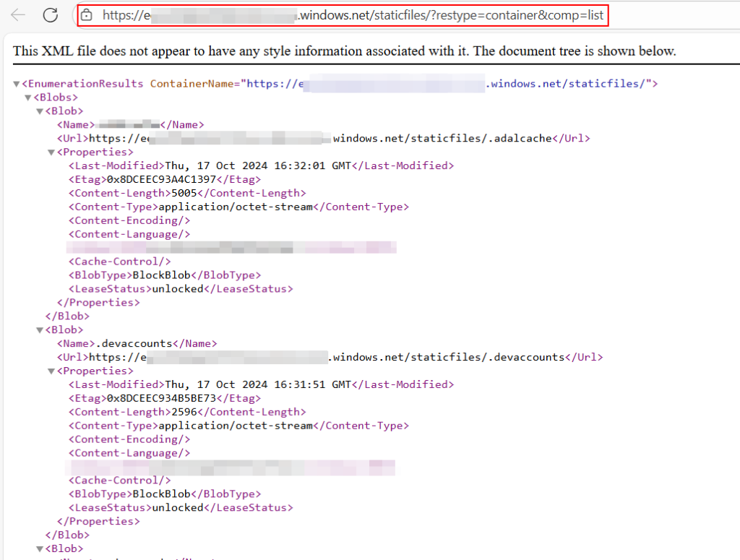Select BlockBlob in the .adalcache properties
The image size is (740, 560).
[161, 275]
